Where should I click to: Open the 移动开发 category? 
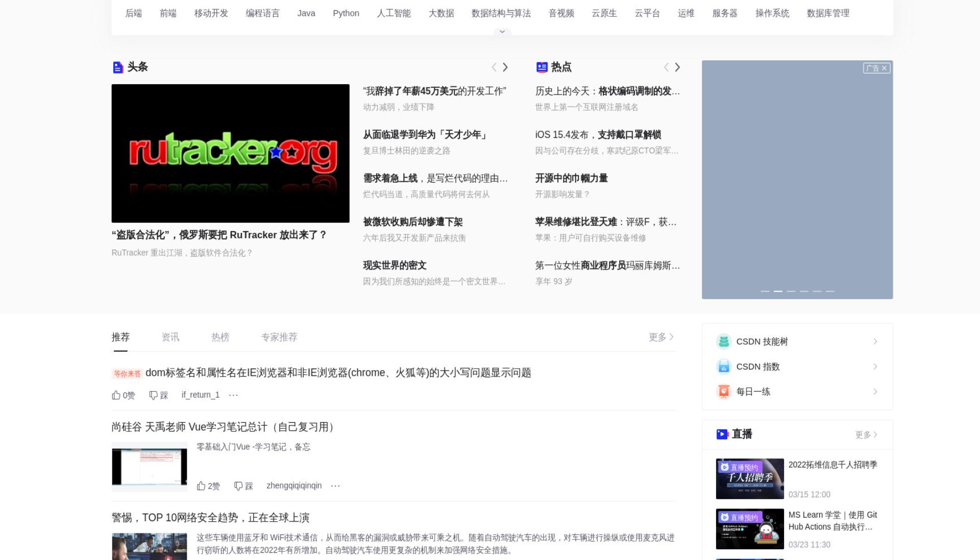(211, 13)
